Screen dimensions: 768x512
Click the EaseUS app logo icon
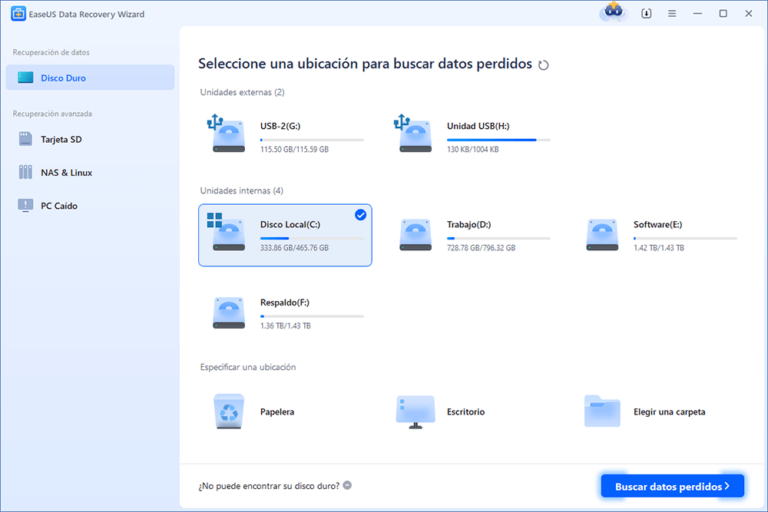click(x=18, y=14)
